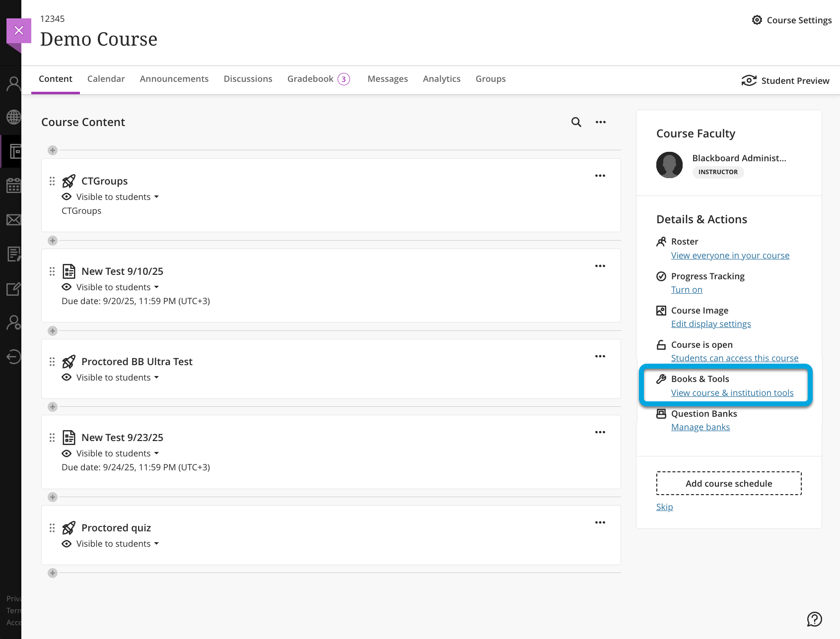Open the Discussions tab
The image size is (840, 639).
[x=248, y=79]
